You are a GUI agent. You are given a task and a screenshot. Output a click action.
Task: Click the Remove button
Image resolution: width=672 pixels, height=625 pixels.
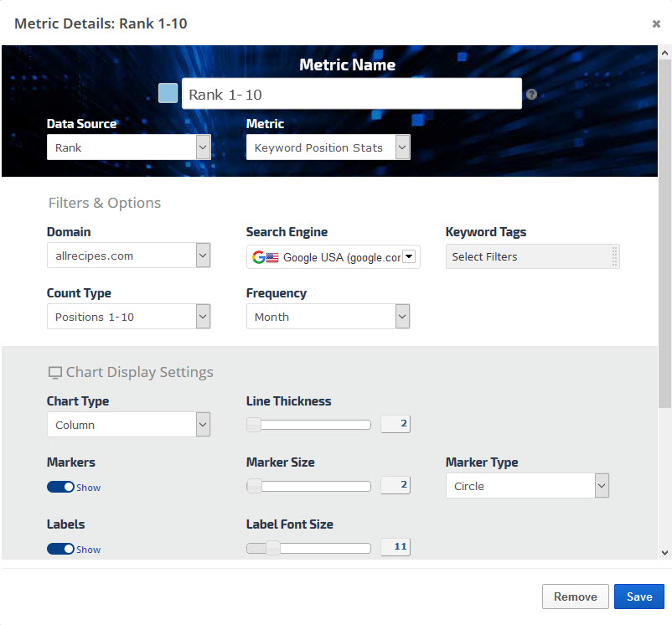pyautogui.click(x=575, y=597)
